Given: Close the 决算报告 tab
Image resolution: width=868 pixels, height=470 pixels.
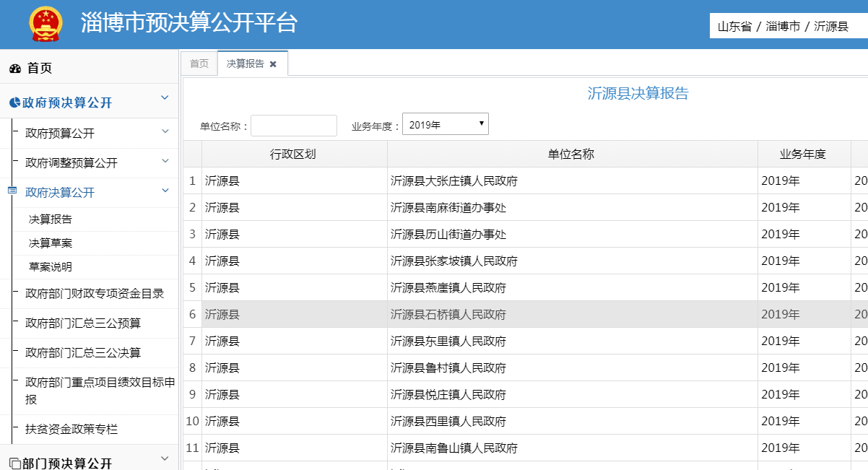Looking at the screenshot, I should [x=273, y=64].
